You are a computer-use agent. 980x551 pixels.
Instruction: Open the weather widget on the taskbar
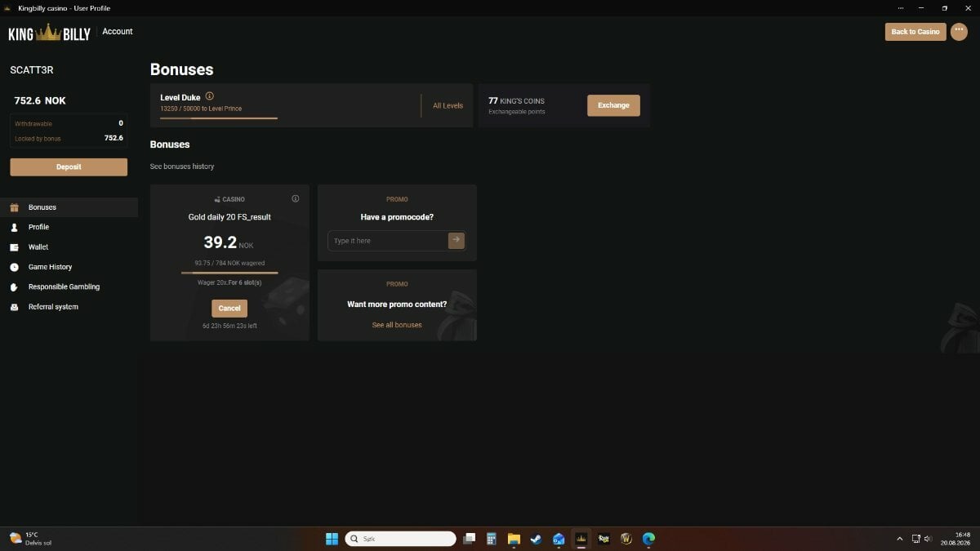point(30,539)
